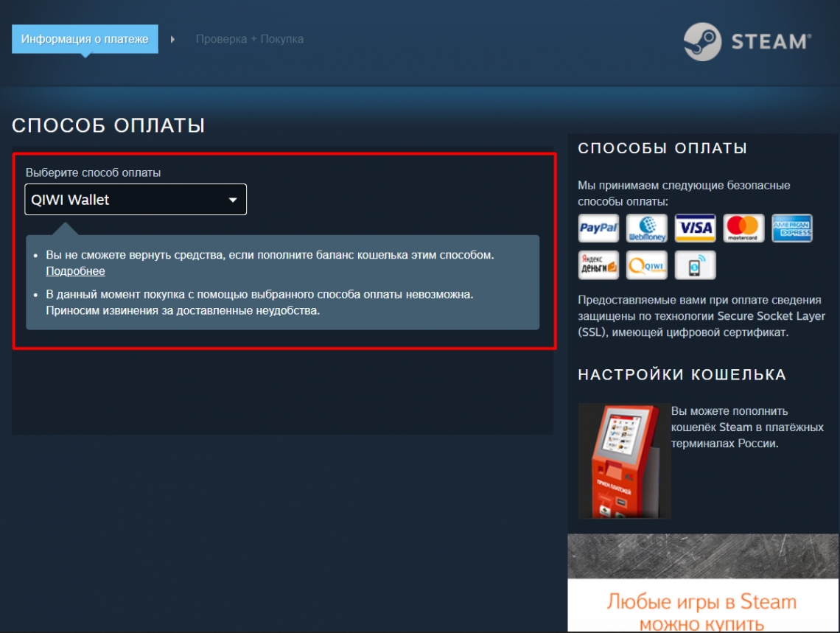Open the Подробнее link
This screenshot has width=840, height=633.
pyautogui.click(x=75, y=271)
